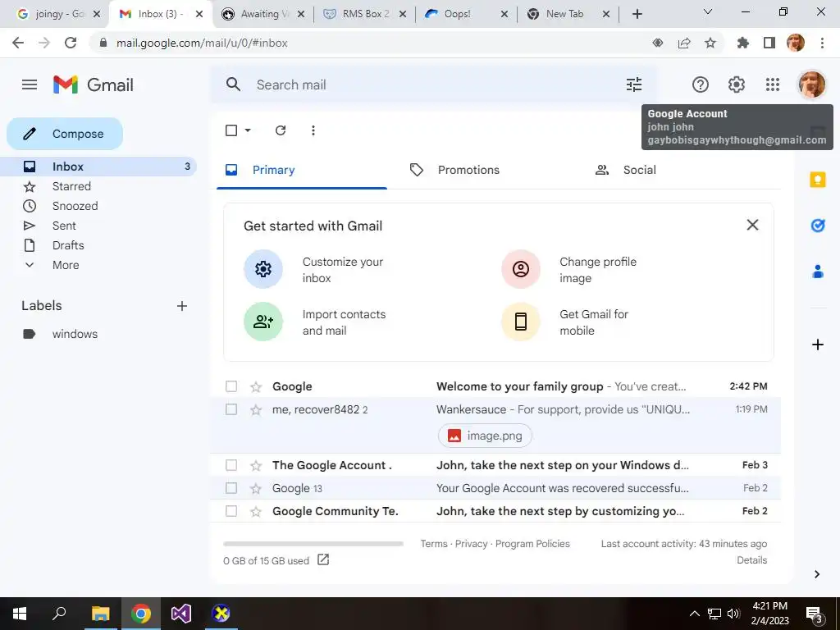This screenshot has width=840, height=630.
Task: Click the search magnifier icon in search bar
Action: point(233,84)
